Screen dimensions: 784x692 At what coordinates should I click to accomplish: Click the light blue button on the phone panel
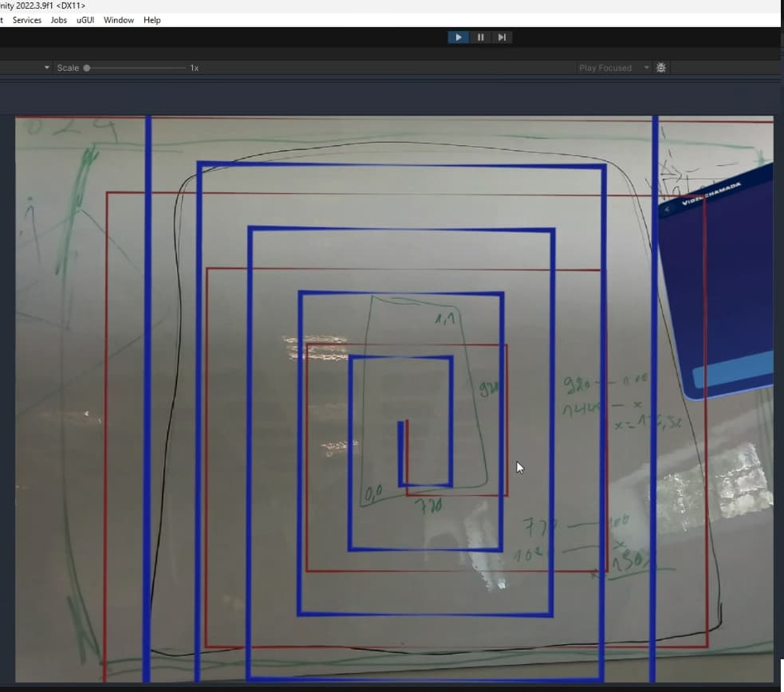[734, 371]
